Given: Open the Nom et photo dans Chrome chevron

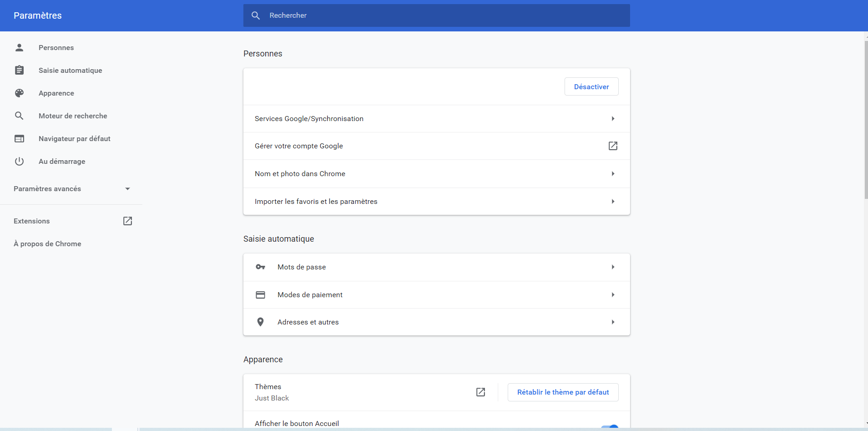Looking at the screenshot, I should coord(613,173).
